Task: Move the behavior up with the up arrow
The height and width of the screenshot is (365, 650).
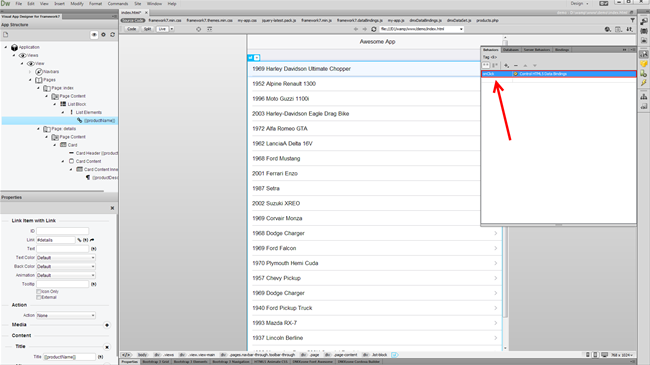Action: [x=525, y=66]
